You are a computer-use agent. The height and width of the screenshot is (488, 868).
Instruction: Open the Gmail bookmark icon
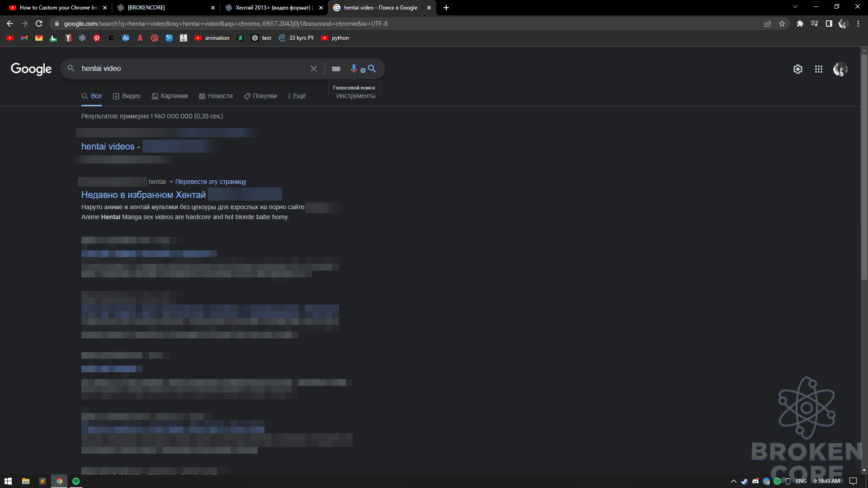click(x=24, y=38)
